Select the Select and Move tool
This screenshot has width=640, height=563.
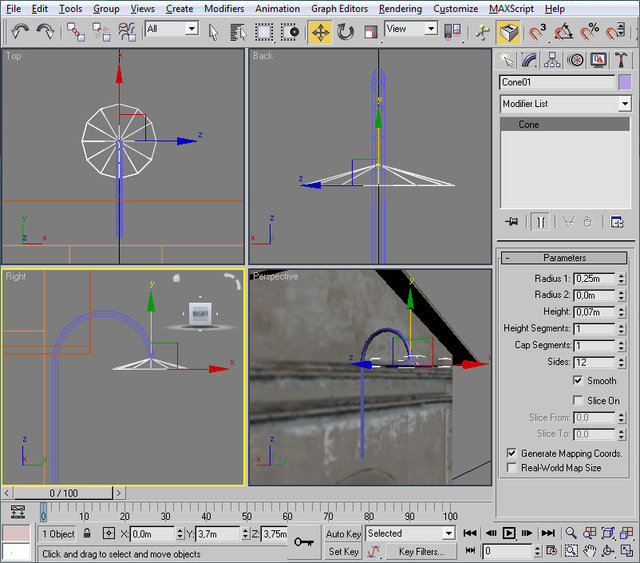[x=320, y=32]
